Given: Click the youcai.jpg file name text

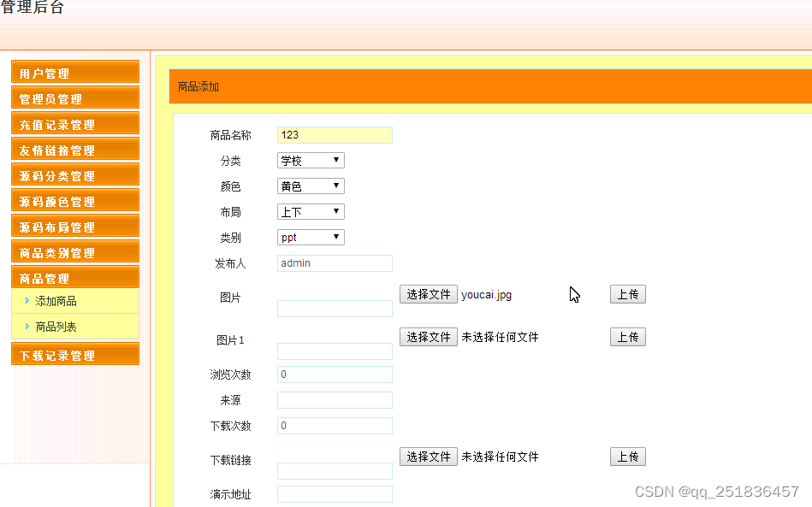Looking at the screenshot, I should [x=486, y=295].
